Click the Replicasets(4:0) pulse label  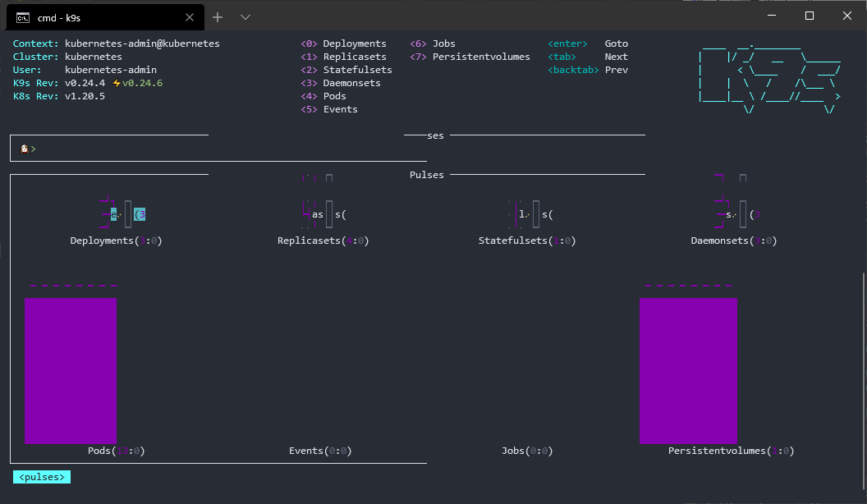[x=323, y=241]
